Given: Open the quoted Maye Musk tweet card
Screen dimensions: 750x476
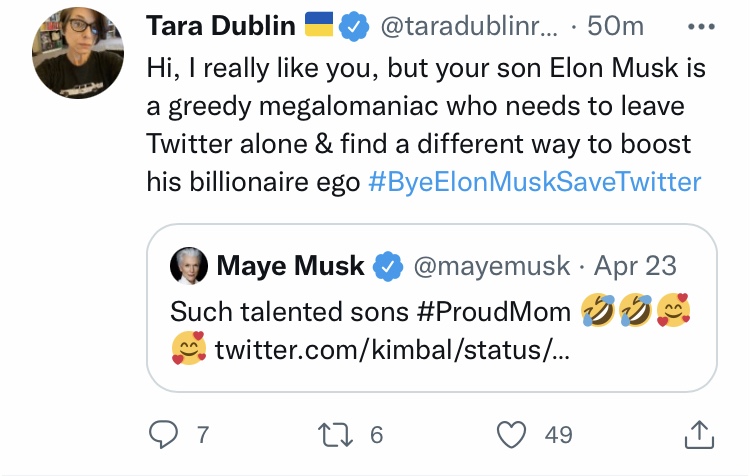Looking at the screenshot, I should pos(431,308).
